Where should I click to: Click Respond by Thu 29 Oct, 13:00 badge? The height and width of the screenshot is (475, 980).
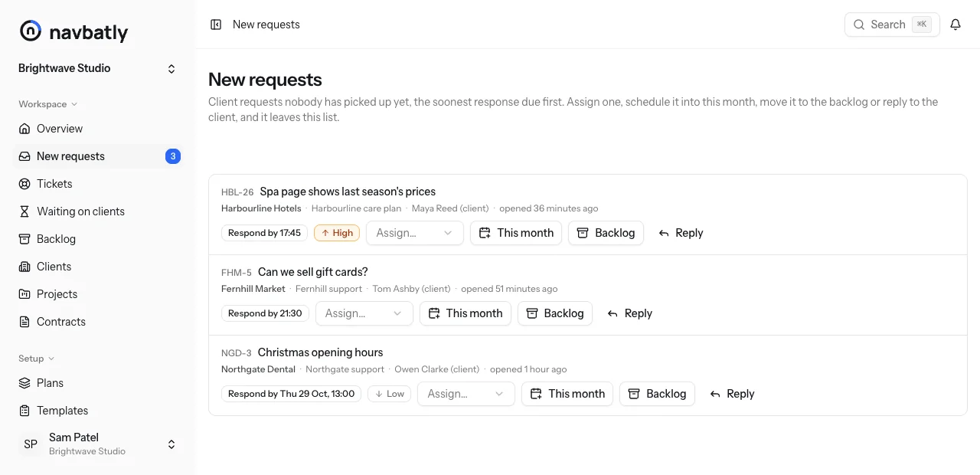coord(291,394)
